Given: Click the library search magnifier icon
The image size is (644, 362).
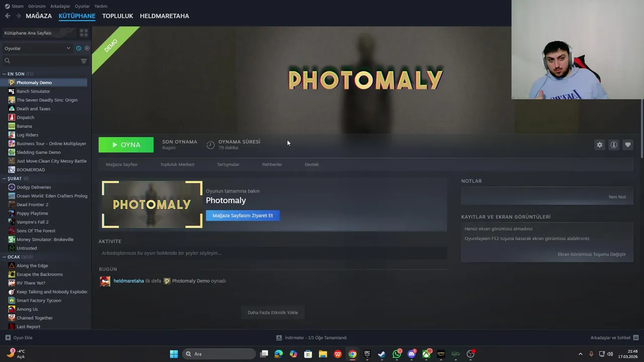Looking at the screenshot, I should 7,61.
